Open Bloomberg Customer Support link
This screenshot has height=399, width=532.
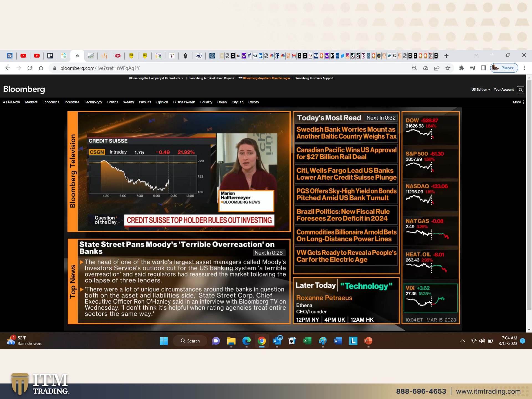coord(314,78)
